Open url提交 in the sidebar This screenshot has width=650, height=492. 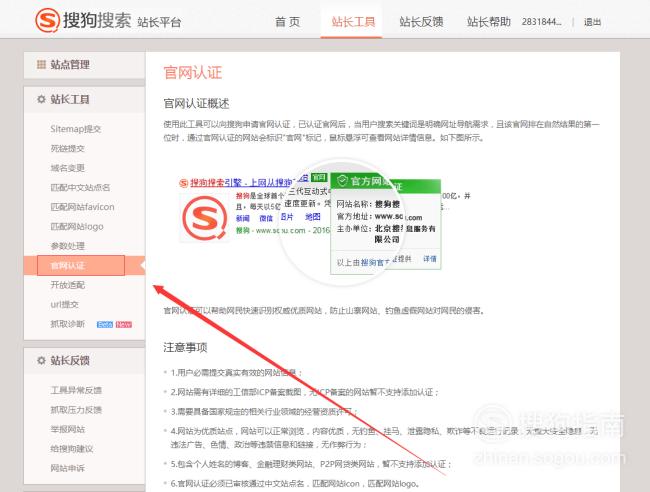point(64,304)
